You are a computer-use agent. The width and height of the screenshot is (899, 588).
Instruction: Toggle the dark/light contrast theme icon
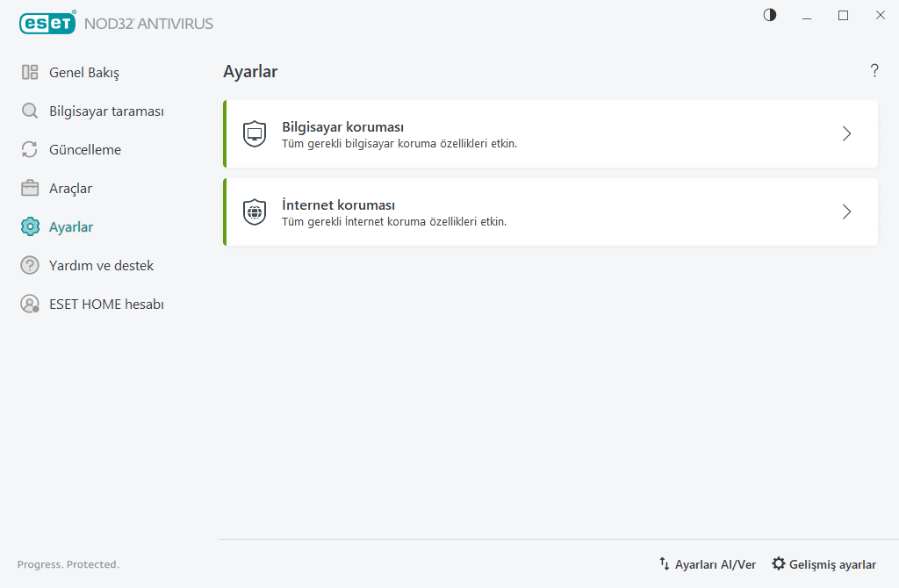pyautogui.click(x=770, y=15)
